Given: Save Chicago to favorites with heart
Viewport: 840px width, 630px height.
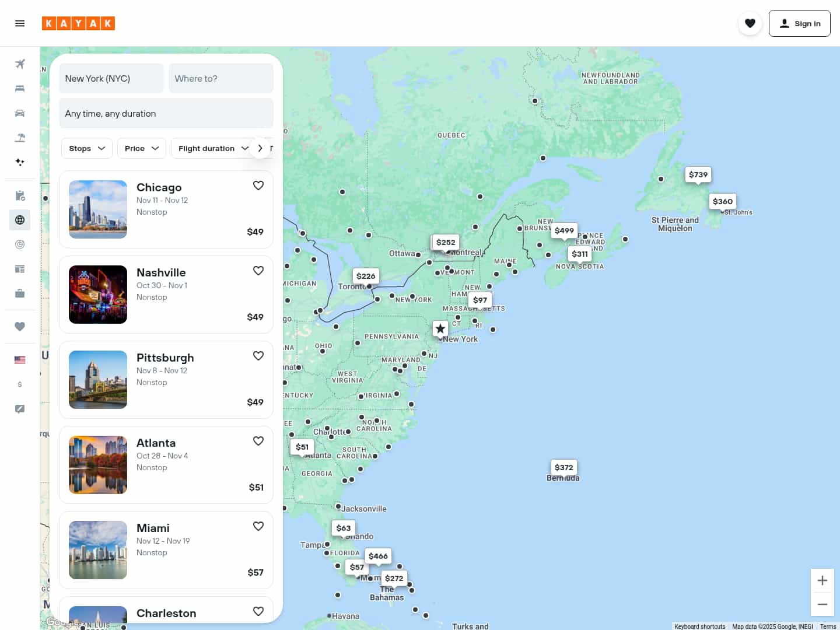Looking at the screenshot, I should click(x=258, y=185).
